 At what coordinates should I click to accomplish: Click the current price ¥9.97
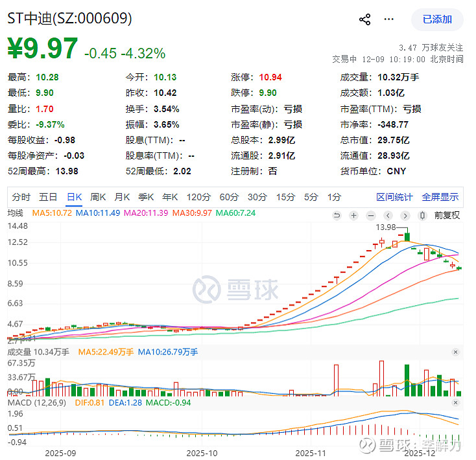click(43, 48)
